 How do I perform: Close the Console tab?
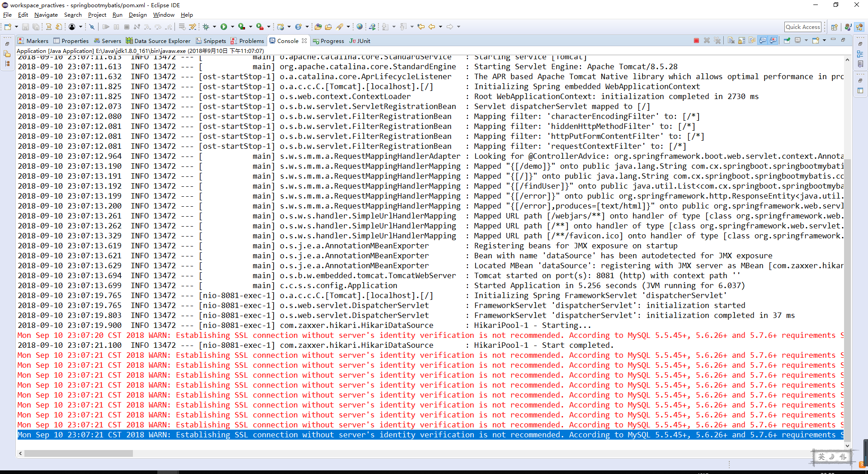[304, 41]
